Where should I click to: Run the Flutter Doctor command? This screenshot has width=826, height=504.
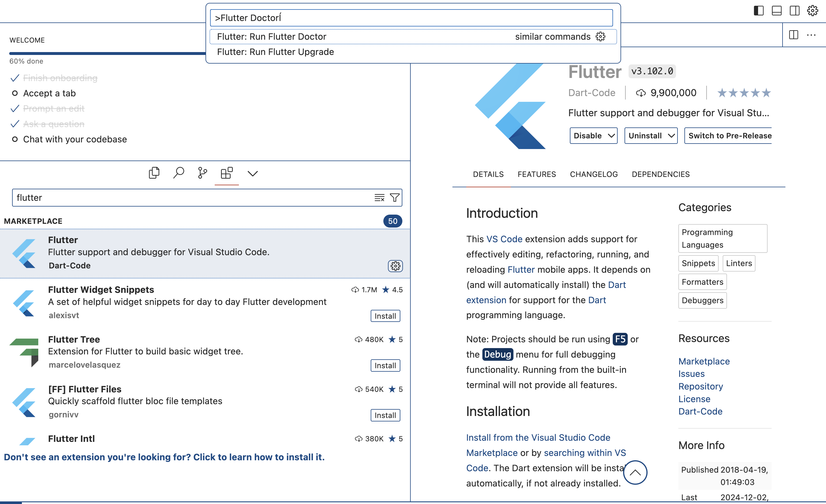(413, 37)
